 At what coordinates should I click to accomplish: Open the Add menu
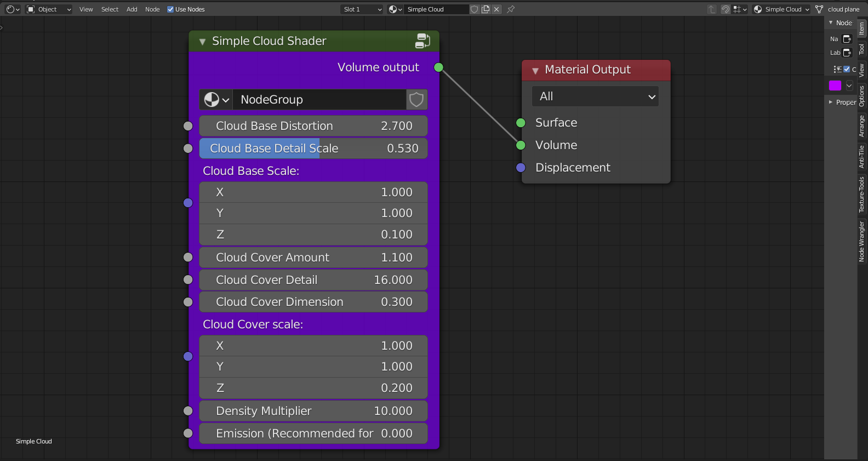pyautogui.click(x=132, y=9)
